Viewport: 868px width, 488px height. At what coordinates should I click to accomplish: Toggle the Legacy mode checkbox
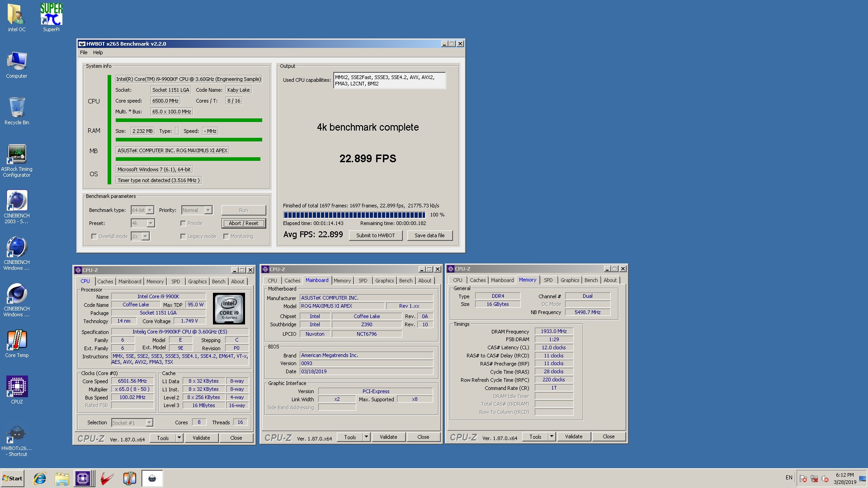pyautogui.click(x=183, y=236)
